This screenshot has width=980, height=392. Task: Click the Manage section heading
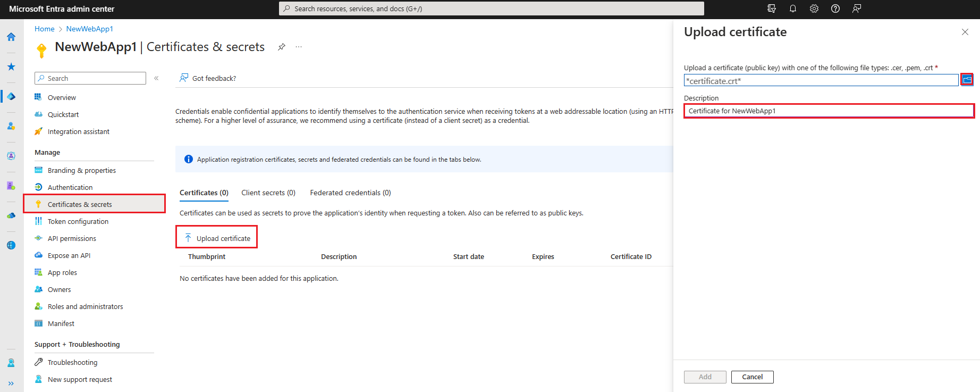[47, 152]
